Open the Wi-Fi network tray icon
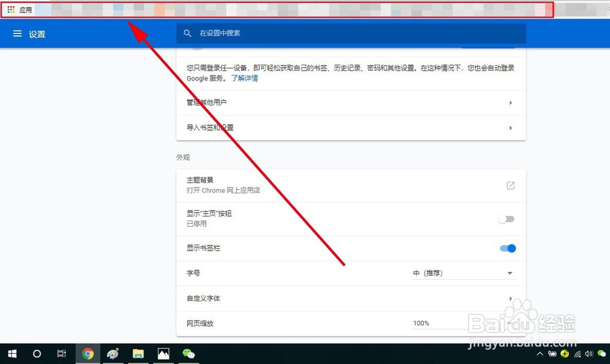This screenshot has width=610, height=364. point(577,354)
